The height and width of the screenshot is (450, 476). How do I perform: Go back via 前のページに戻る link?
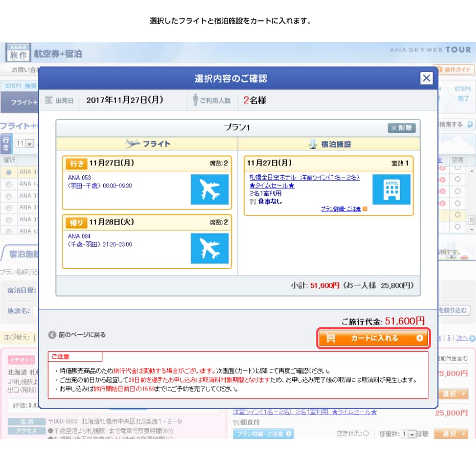(77, 335)
